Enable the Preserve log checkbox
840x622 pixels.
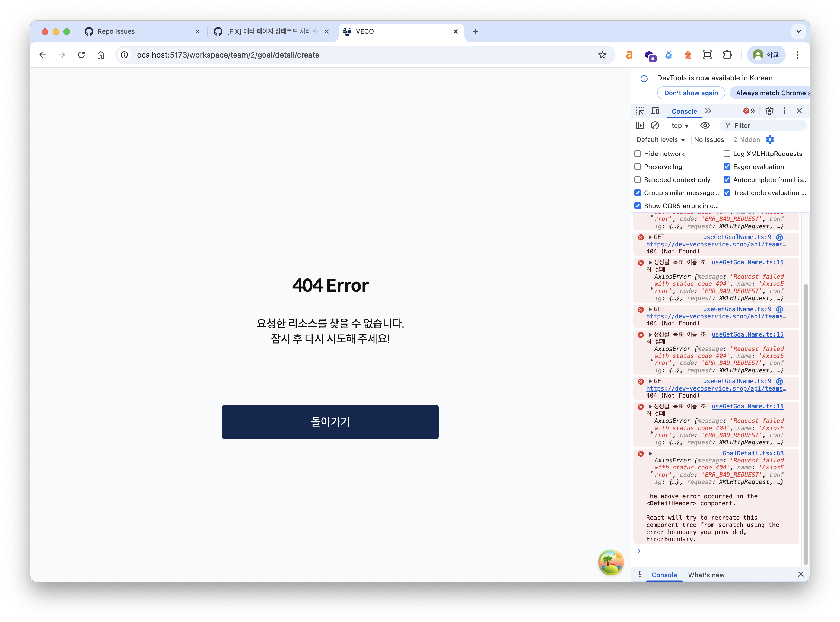click(638, 167)
